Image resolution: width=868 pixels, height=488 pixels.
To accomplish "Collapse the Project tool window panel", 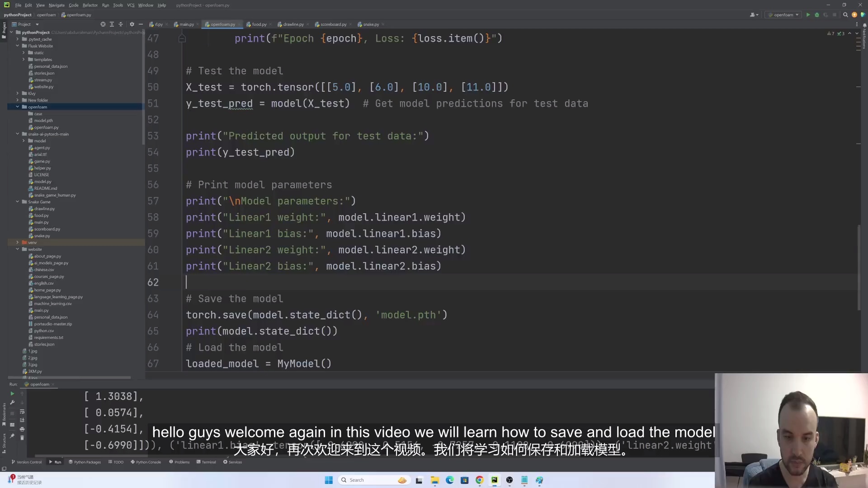I will point(141,24).
